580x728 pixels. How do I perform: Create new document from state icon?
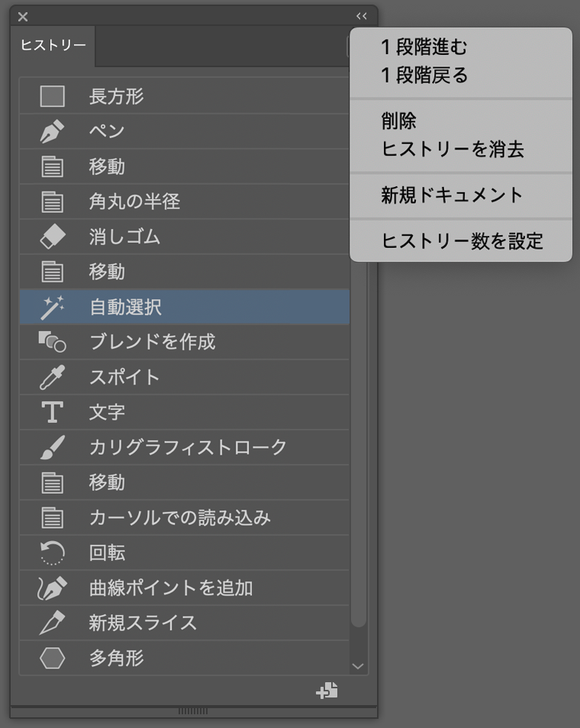327,691
